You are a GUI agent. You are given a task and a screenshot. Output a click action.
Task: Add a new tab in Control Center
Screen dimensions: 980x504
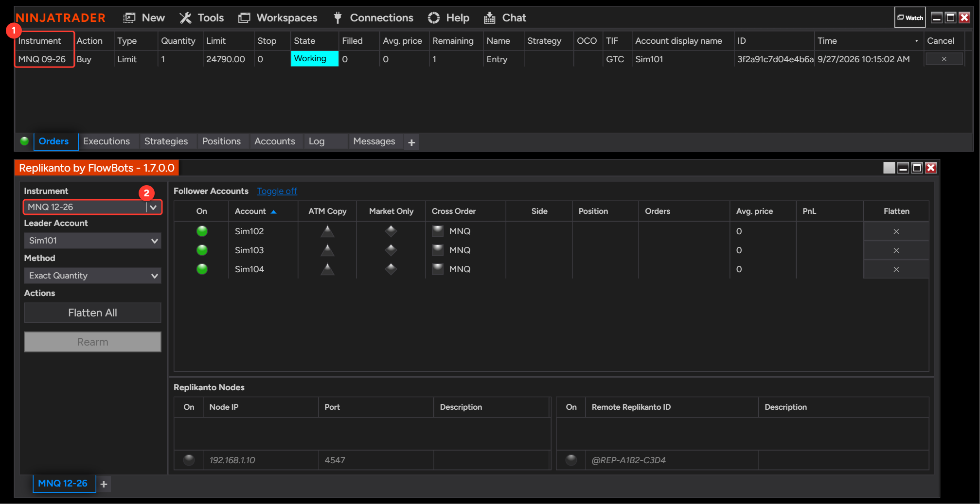pyautogui.click(x=411, y=142)
